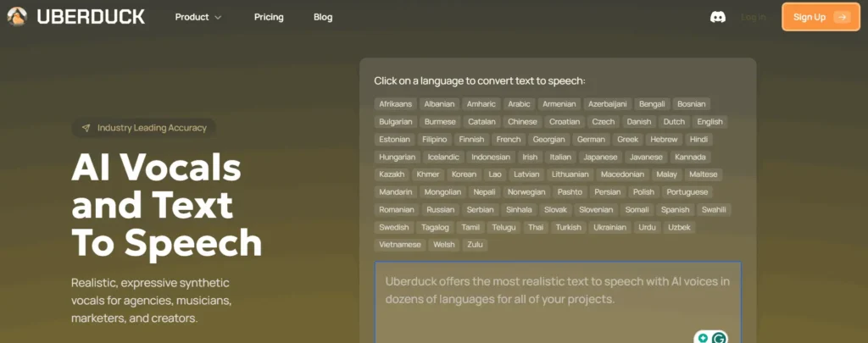Pick Korean language
The width and height of the screenshot is (868, 343).
[464, 174]
